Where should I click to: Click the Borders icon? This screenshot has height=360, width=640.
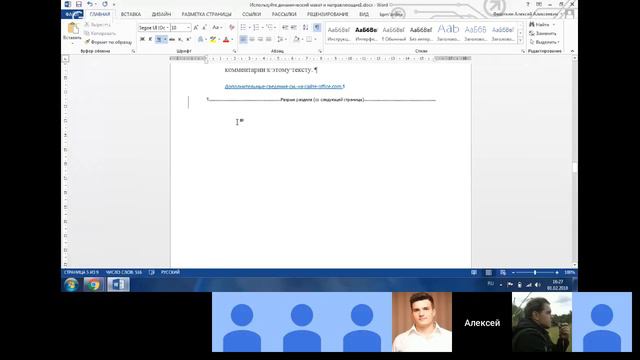coord(309,39)
